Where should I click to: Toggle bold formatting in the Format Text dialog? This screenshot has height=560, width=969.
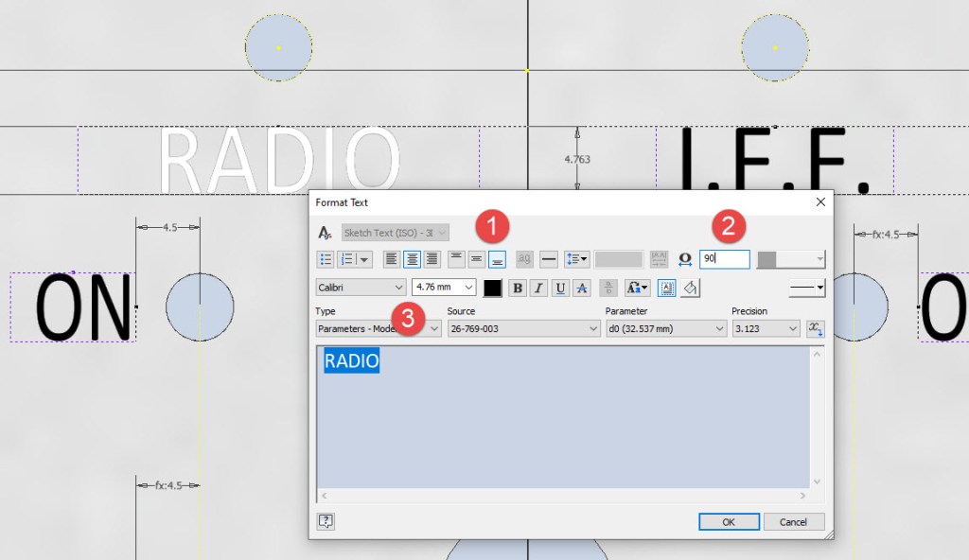[x=517, y=288]
